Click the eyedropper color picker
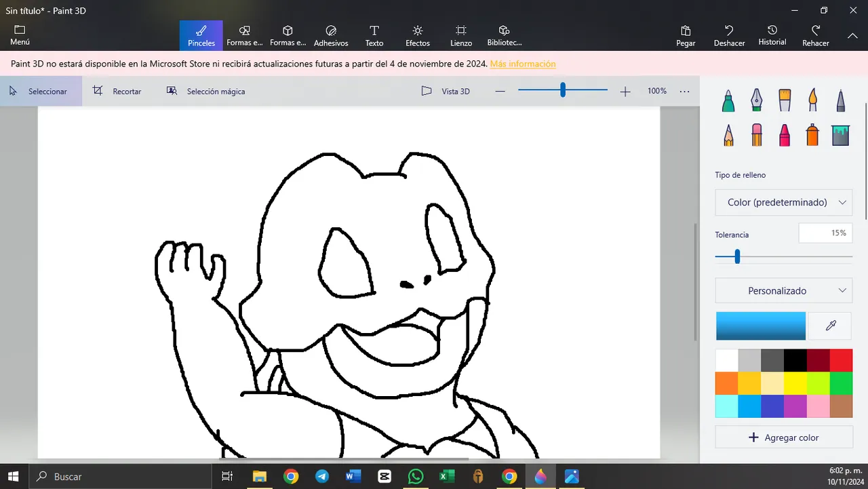This screenshot has height=489, width=868. [x=831, y=326]
